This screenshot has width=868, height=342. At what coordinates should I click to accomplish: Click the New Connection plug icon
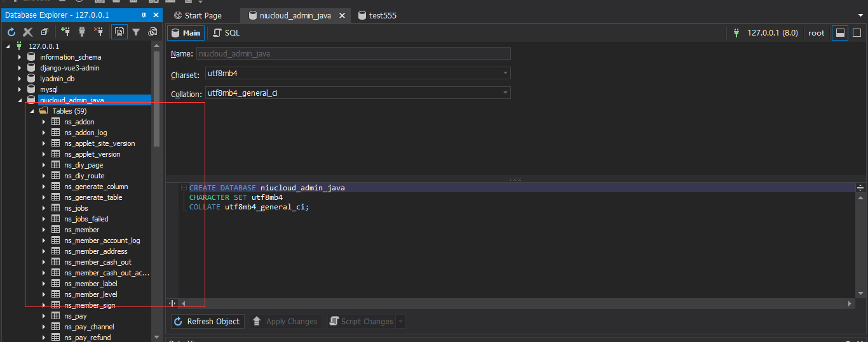[65, 32]
